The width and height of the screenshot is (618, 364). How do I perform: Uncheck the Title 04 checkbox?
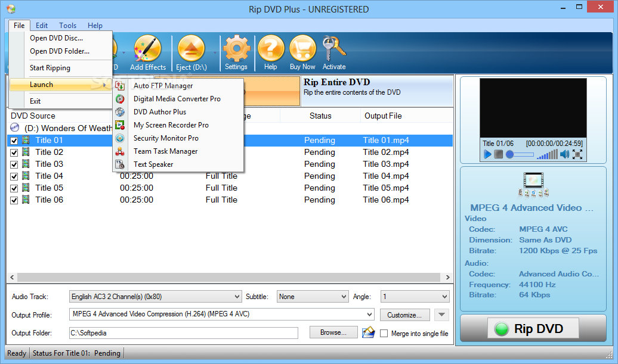(14, 177)
